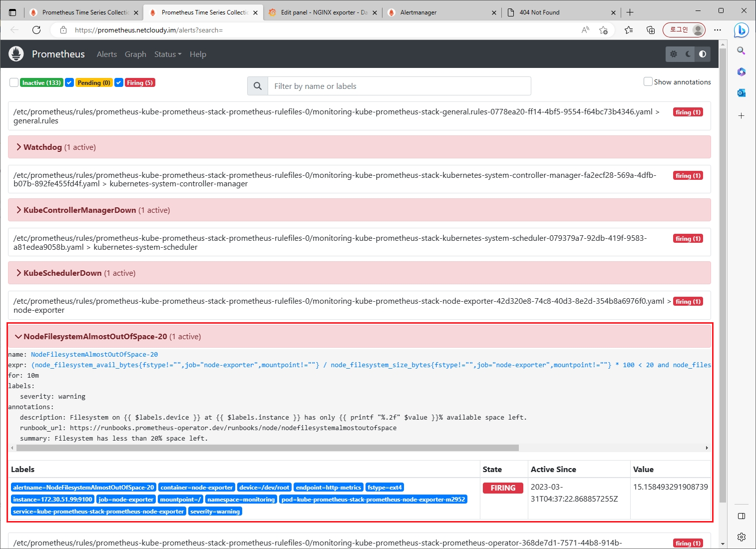Click the Prometheus flame logo
This screenshot has width=756, height=549.
click(16, 54)
